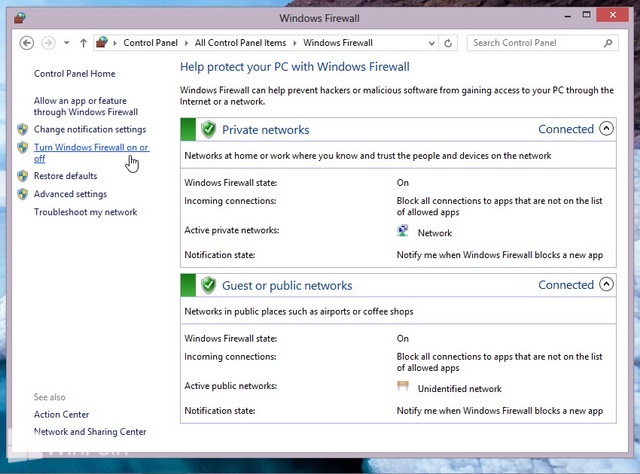This screenshot has width=640, height=474.
Task: Click 'Active public networks:' label
Action: pyautogui.click(x=231, y=386)
